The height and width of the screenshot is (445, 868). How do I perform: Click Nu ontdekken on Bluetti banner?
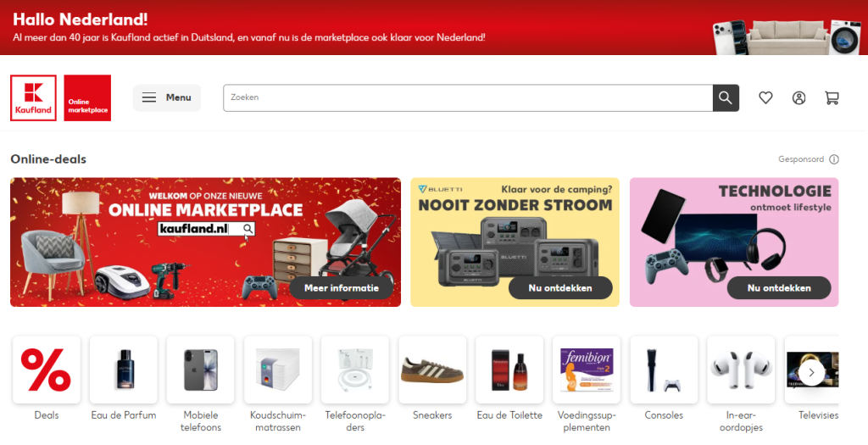pos(560,288)
